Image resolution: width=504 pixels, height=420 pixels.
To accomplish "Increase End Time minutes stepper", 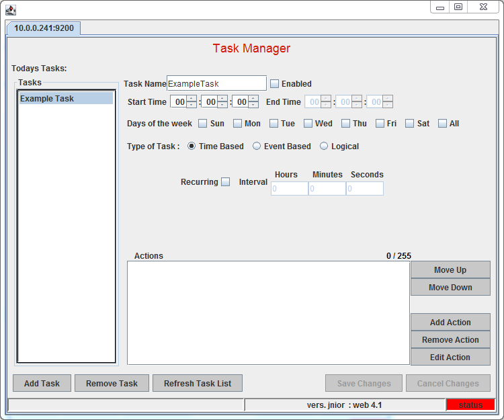I will click(x=357, y=99).
